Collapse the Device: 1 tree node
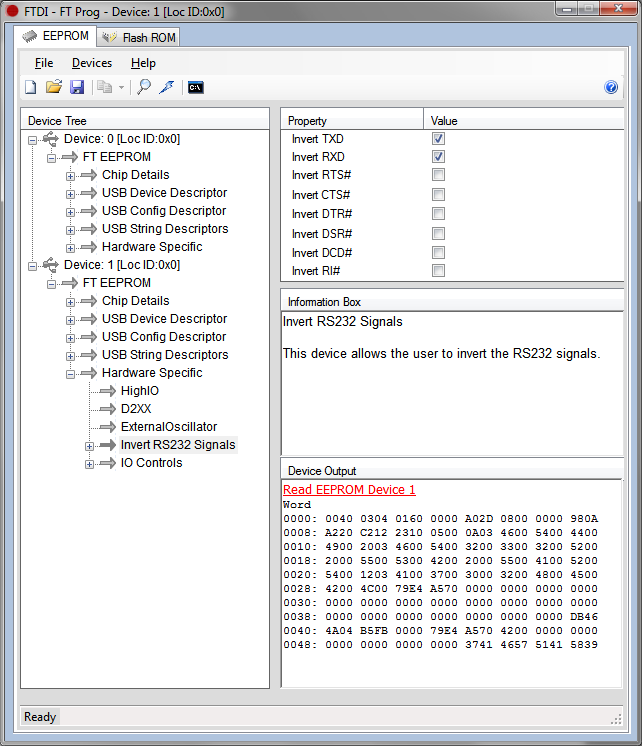This screenshot has height=746, width=642. (32, 266)
